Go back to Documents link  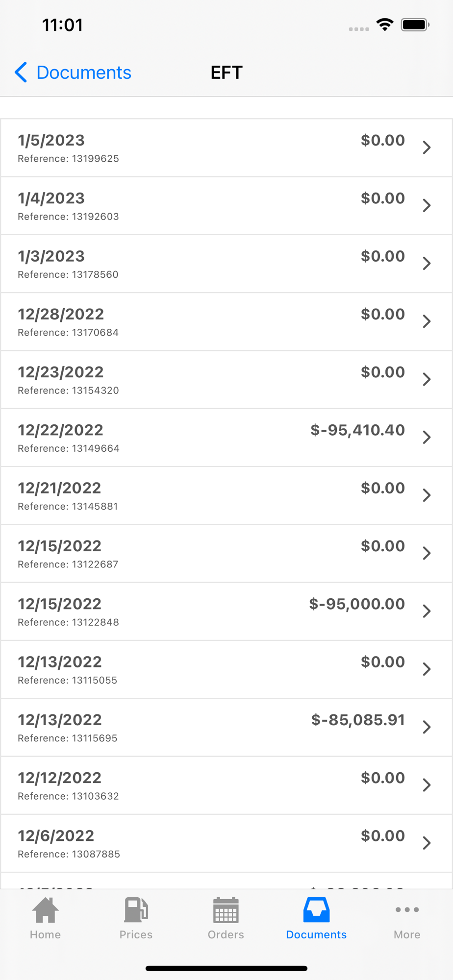(84, 72)
